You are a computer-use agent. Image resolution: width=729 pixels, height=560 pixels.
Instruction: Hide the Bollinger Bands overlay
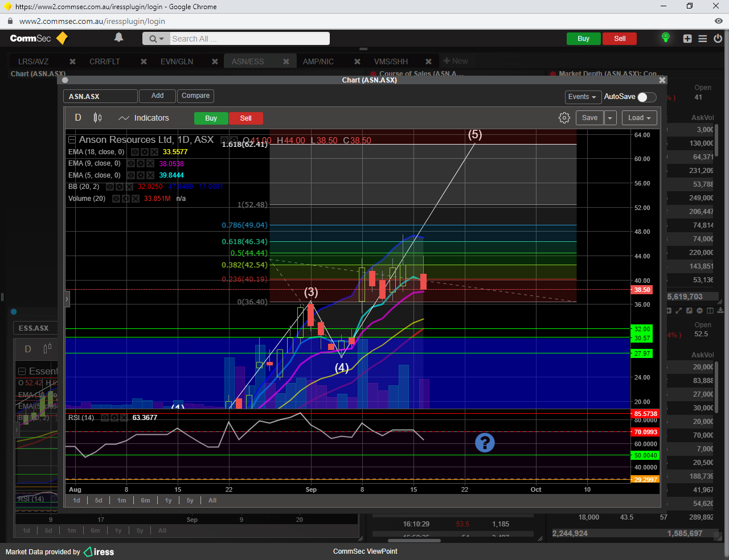(110, 187)
